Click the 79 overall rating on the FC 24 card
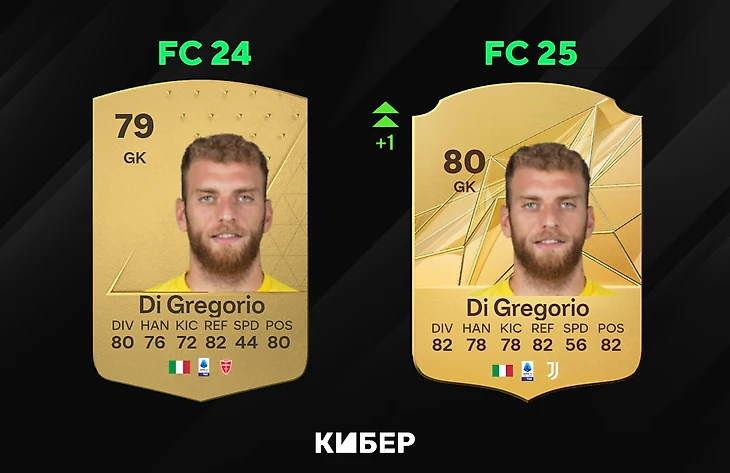Screen dimensions: 730x473 coord(135,126)
